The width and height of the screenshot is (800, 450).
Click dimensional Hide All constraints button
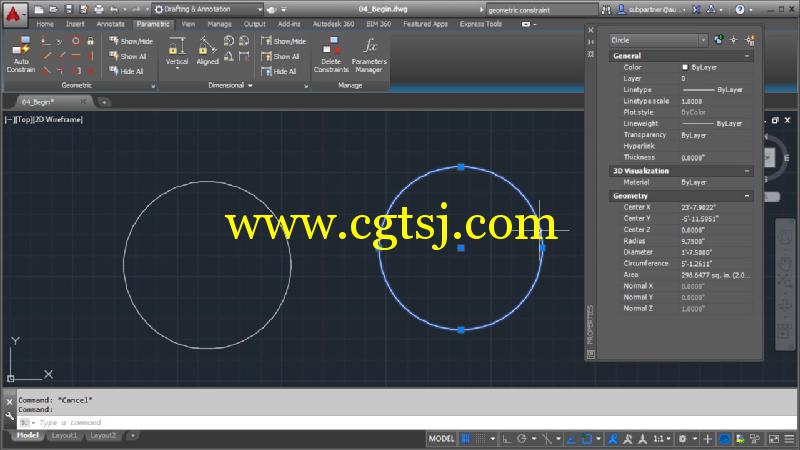point(279,71)
